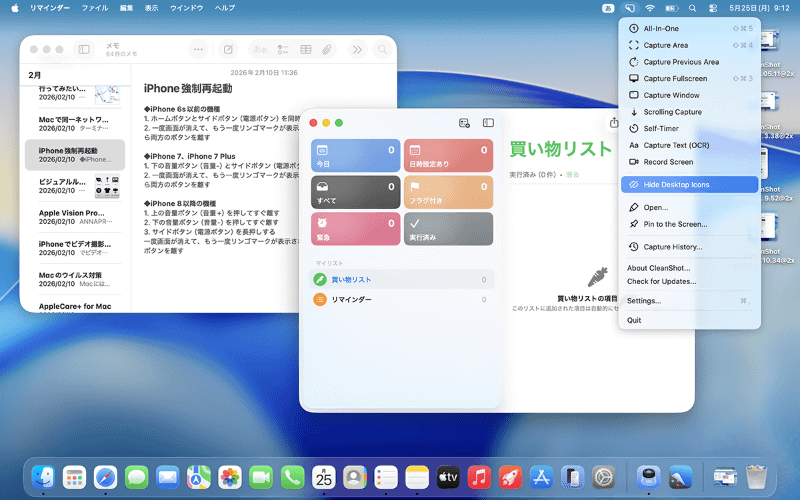Toggle Hide Desktop Icons in CleanShot menu
Viewport: 800px width, 500px height.
689,185
